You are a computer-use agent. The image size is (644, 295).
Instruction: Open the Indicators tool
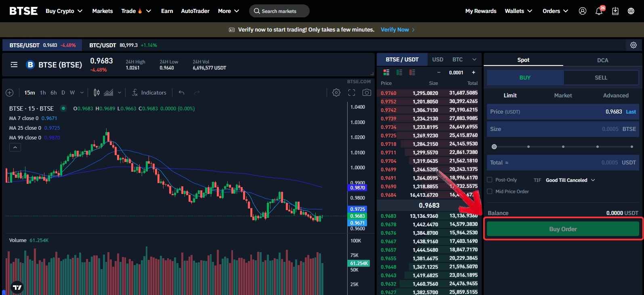click(149, 93)
